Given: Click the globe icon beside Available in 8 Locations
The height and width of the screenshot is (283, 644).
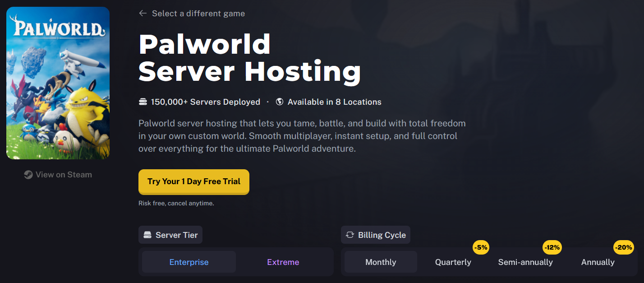Looking at the screenshot, I should 280,102.
